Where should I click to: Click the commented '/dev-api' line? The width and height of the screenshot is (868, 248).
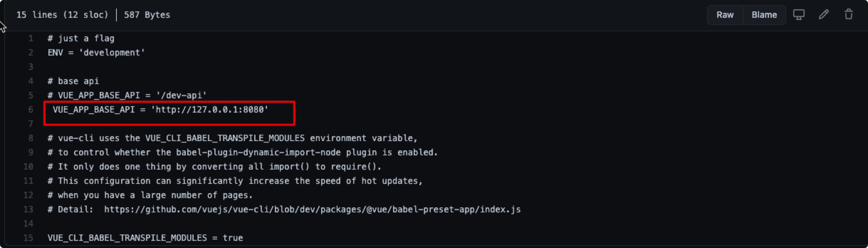[x=127, y=95]
